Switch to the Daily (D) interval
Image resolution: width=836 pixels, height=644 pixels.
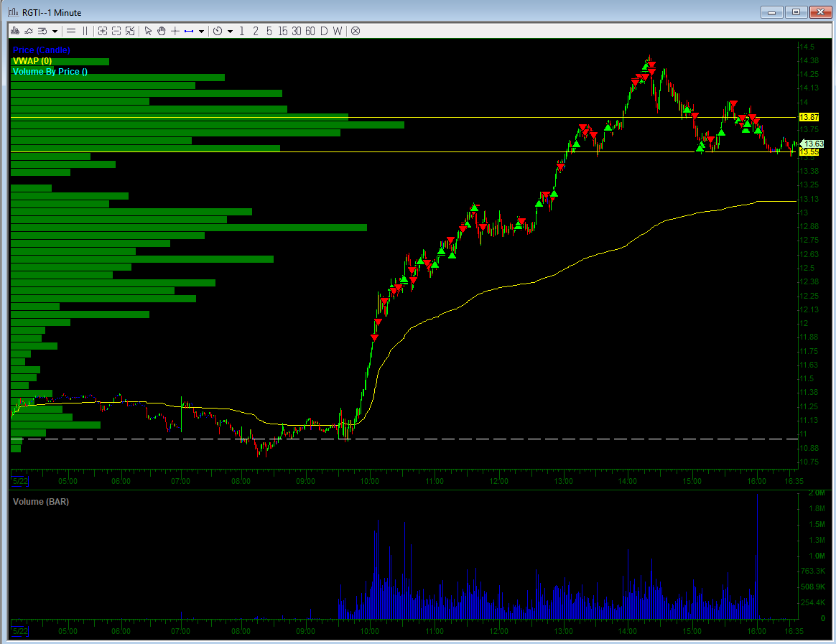[x=324, y=31]
